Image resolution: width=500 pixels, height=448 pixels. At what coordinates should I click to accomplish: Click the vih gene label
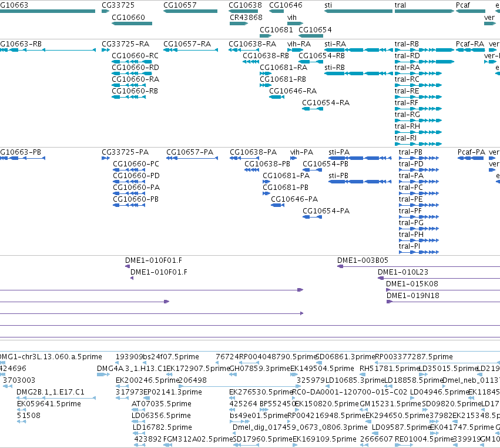[292, 17]
